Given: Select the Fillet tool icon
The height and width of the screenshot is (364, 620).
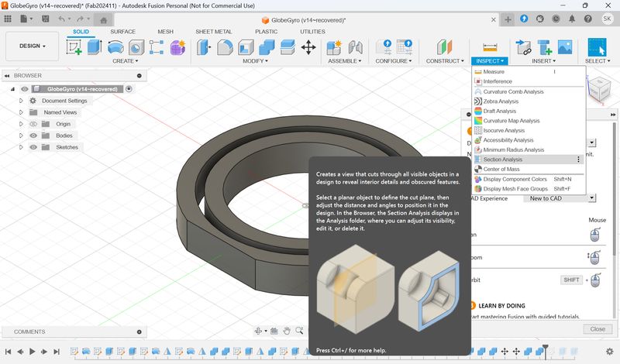Looking at the screenshot, I should point(225,47).
